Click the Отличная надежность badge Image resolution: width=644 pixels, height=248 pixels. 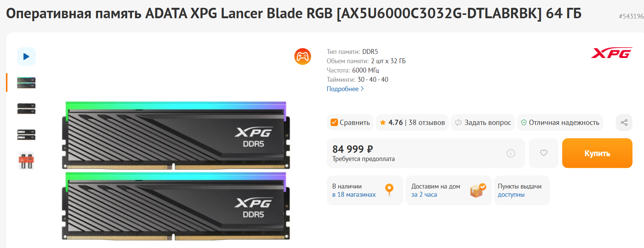pos(560,122)
